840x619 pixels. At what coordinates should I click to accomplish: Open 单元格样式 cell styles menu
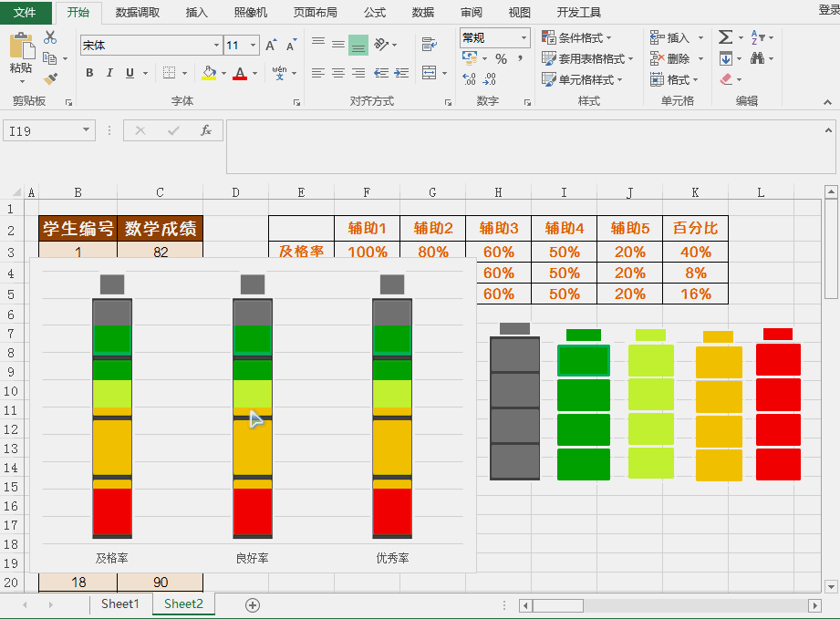(582, 80)
